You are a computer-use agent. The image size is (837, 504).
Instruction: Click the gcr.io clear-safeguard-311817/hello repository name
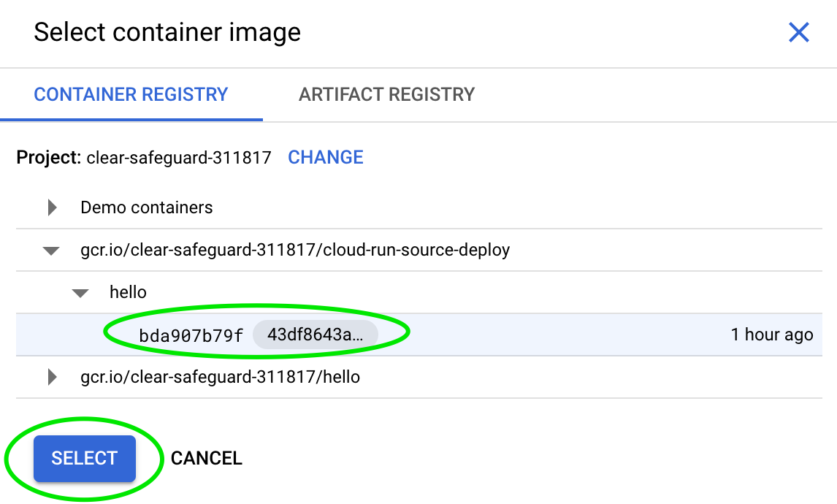tap(220, 377)
